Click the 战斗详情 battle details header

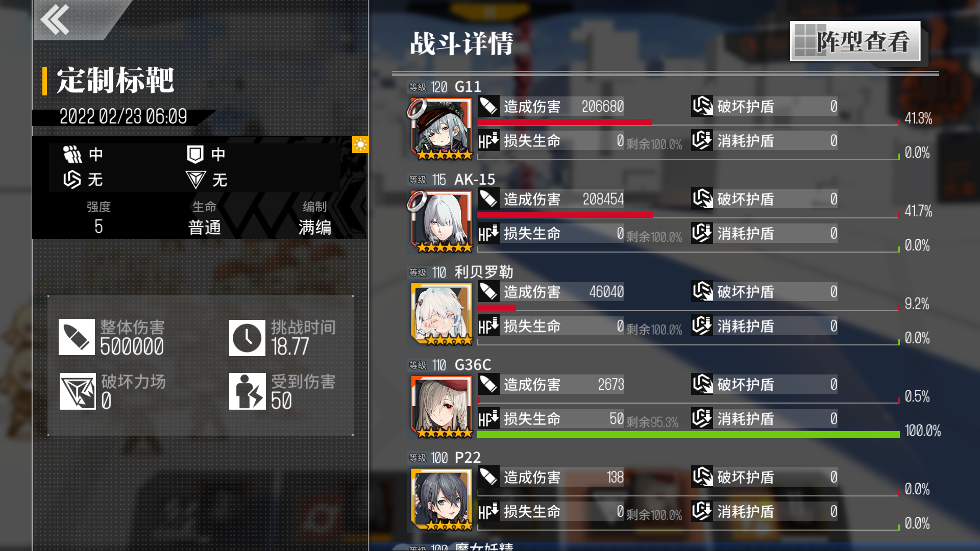(461, 43)
